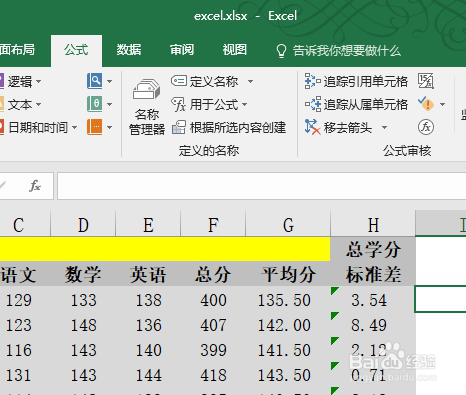Screen dimensions: 466x395
Task: Click the green error indicator on cell 8.49
Action: pos(335,316)
